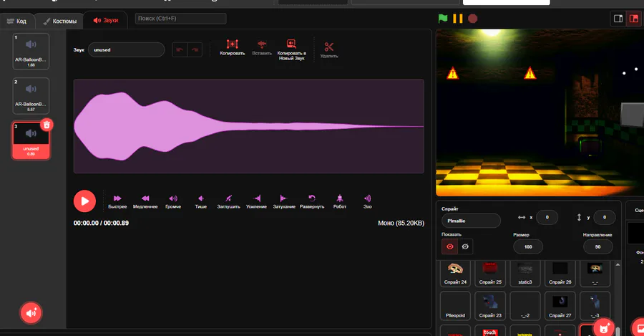This screenshot has width=644, height=336.
Task: Edit the x position field
Action: click(547, 217)
